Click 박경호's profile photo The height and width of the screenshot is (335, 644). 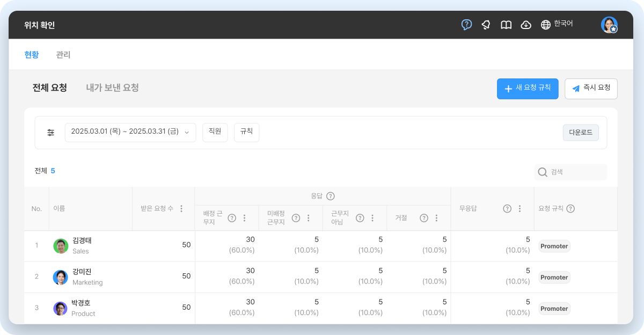(x=61, y=308)
